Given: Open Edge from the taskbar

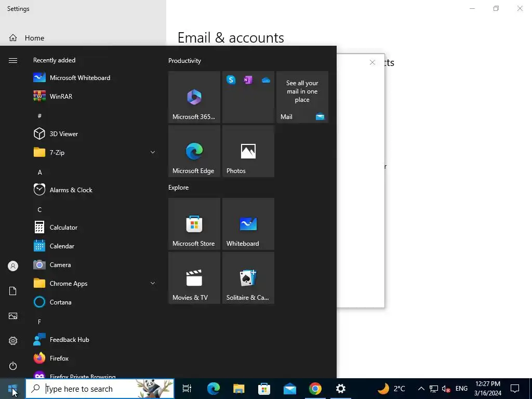Looking at the screenshot, I should pos(214,389).
